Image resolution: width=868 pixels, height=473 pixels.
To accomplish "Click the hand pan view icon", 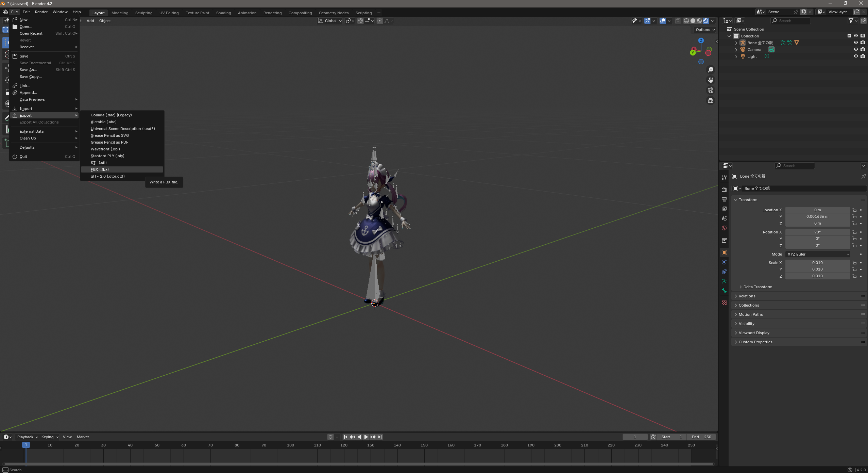I will pyautogui.click(x=711, y=80).
